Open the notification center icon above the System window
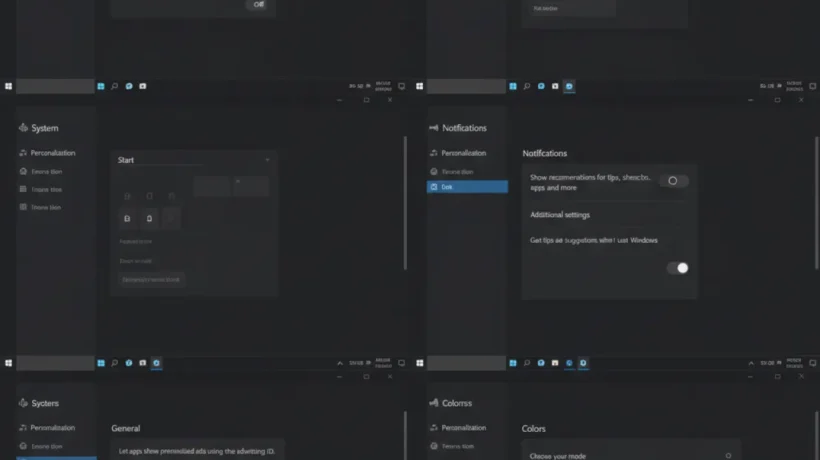 pos(402,86)
